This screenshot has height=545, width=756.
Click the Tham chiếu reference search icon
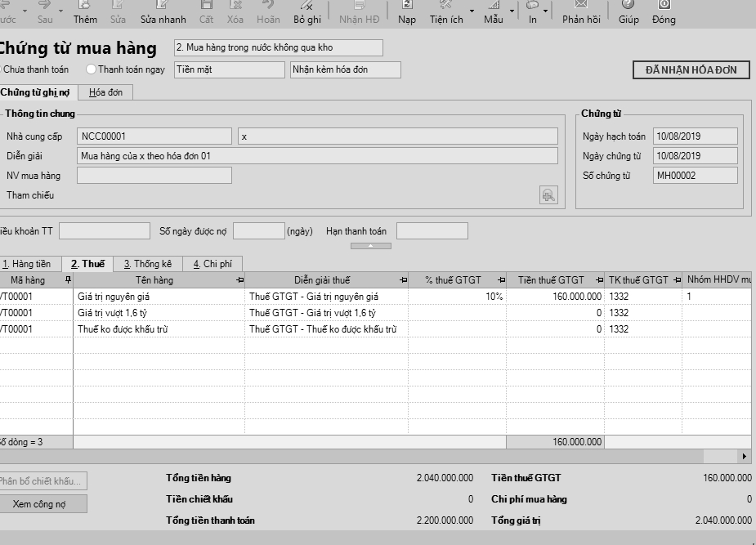548,195
